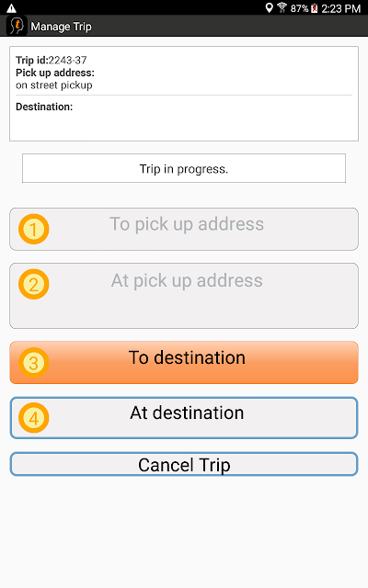Click the orange number 4 circle icon
Screen dimensions: 368x588
coord(34,418)
